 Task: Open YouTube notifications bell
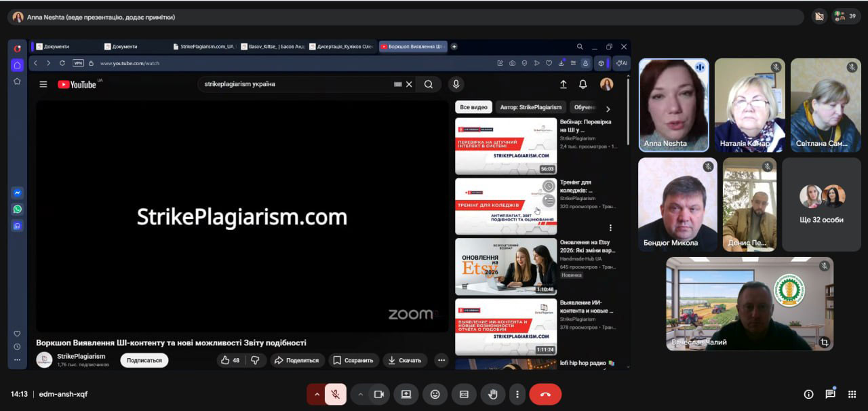pos(583,84)
